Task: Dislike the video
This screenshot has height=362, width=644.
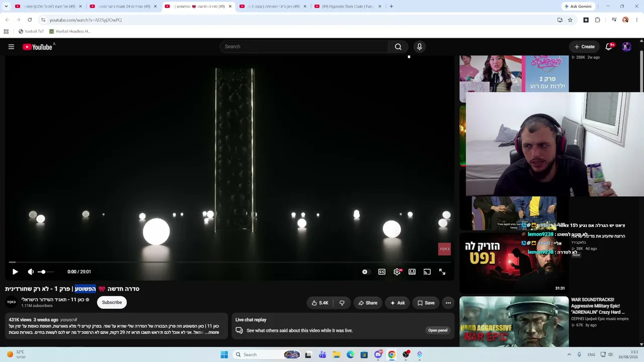Action: point(342,303)
